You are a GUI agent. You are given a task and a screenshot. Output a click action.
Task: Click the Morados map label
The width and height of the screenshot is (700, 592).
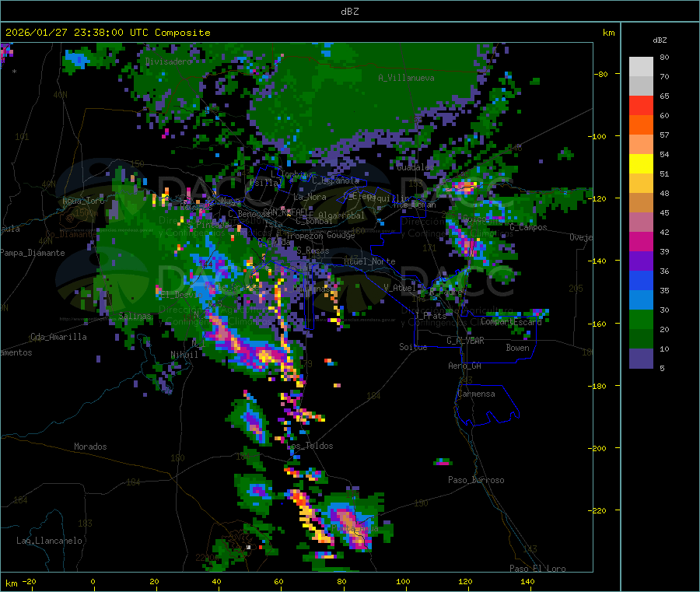click(x=90, y=447)
